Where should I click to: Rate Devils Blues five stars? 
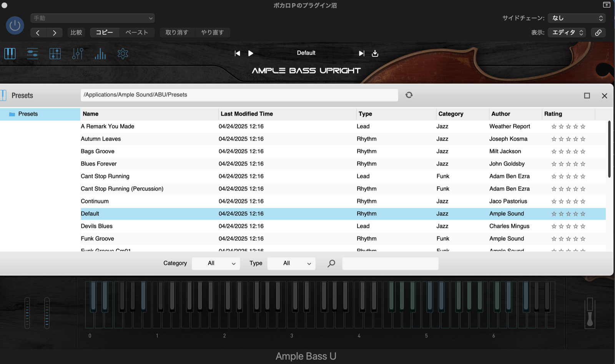(x=583, y=227)
